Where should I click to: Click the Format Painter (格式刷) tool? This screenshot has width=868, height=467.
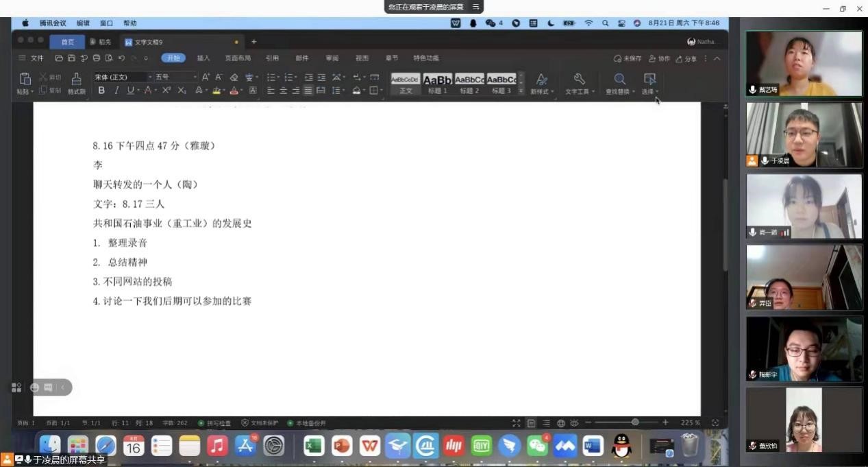(76, 82)
